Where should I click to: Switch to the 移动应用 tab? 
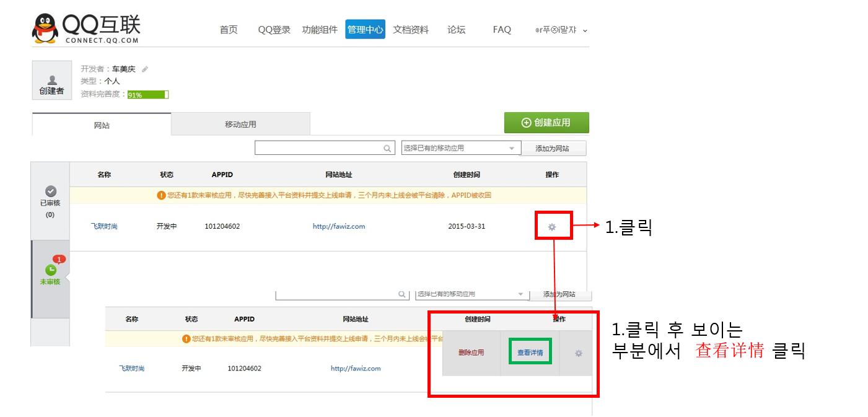coord(240,125)
